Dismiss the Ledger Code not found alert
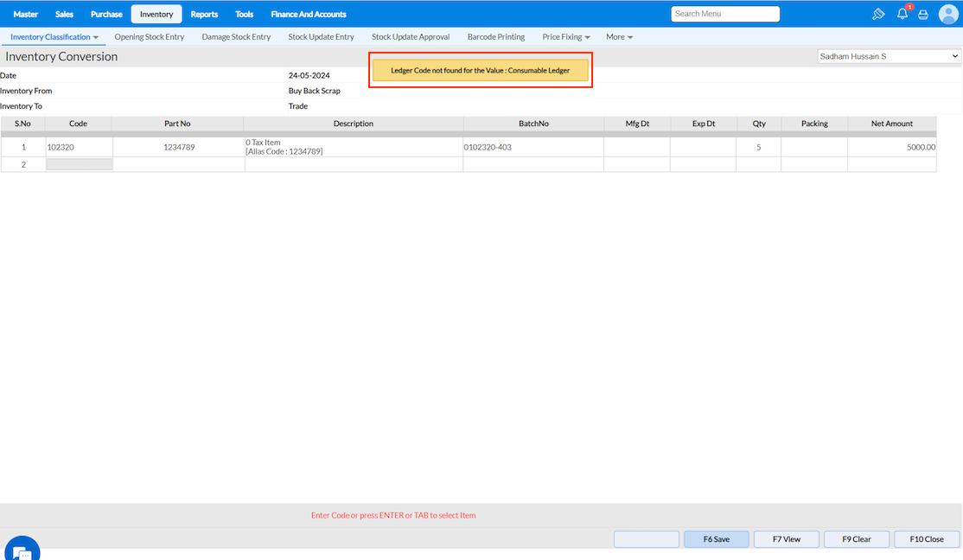Viewport: 963px width, 560px height. [x=481, y=71]
